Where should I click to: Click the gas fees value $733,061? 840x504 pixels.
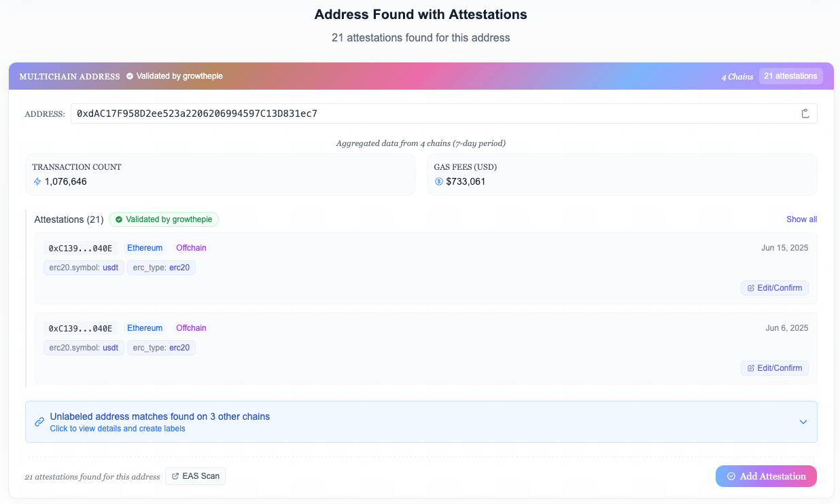[466, 181]
